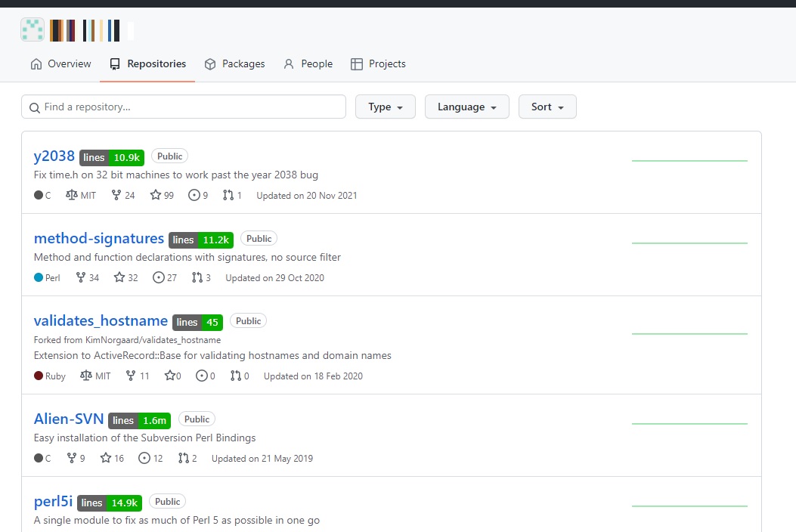
Task: Click the fork icon showing 11 on validates_hostname
Action: click(x=131, y=376)
